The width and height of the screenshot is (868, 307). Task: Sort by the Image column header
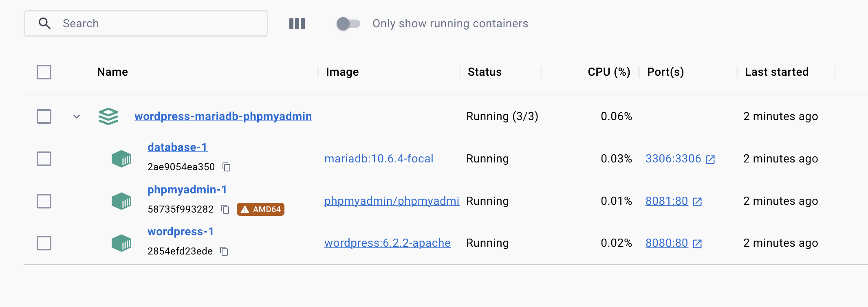point(342,72)
